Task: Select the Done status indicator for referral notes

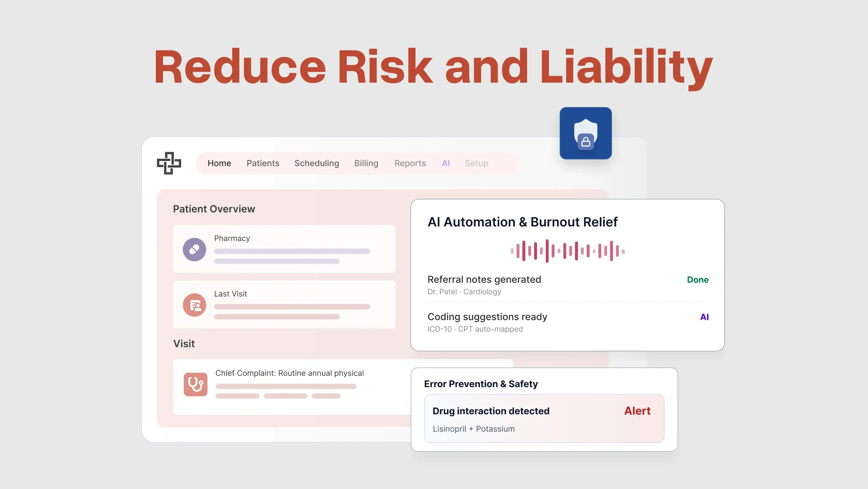Action: pyautogui.click(x=698, y=279)
